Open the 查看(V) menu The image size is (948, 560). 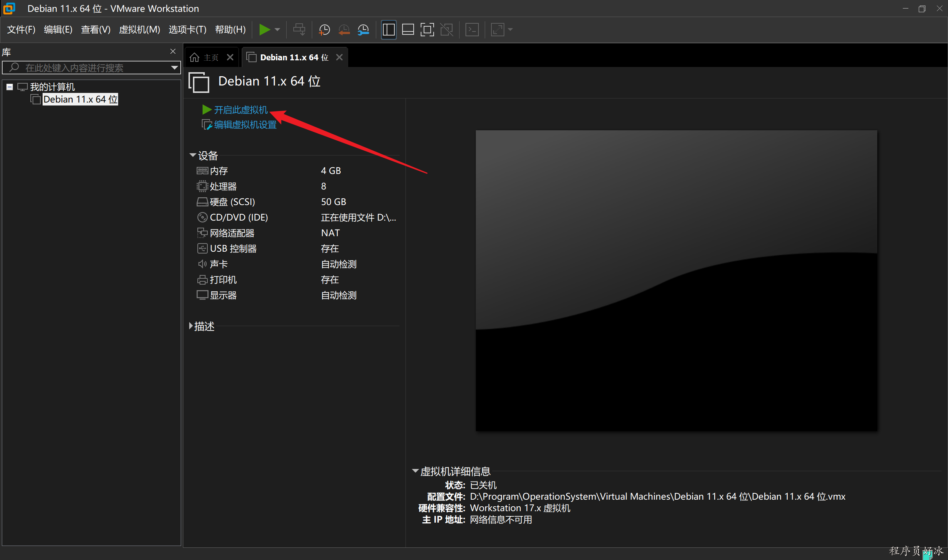pos(96,30)
